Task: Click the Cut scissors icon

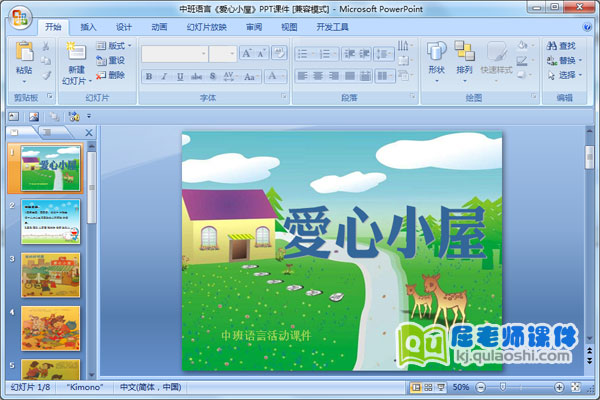Action: point(46,46)
